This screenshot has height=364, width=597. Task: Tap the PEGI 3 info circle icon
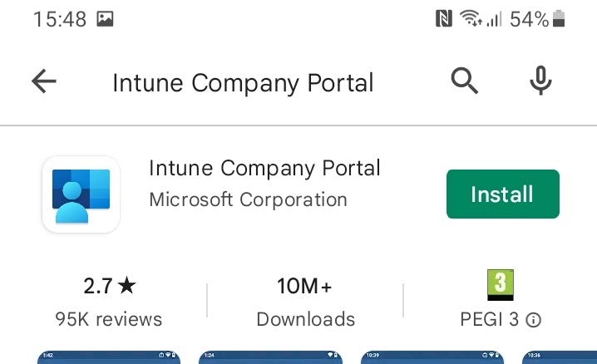pos(533,320)
